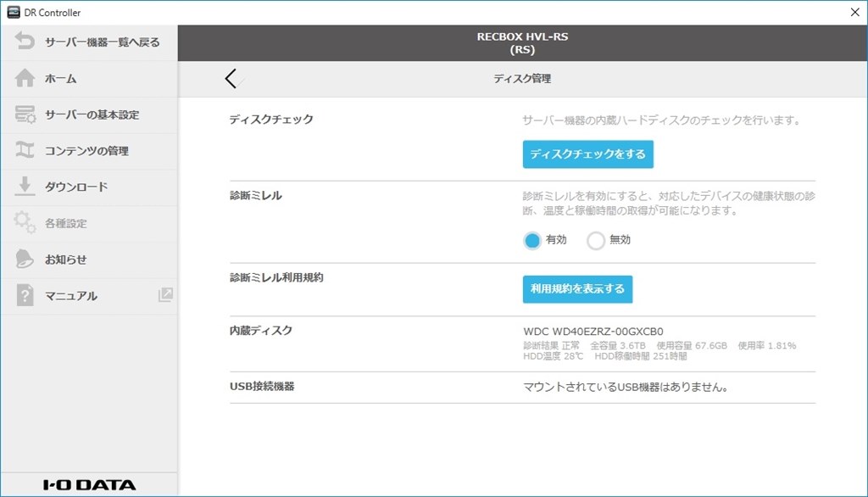This screenshot has width=868, height=497.
Task: Go back using the left chevron arrow
Action: pyautogui.click(x=231, y=79)
